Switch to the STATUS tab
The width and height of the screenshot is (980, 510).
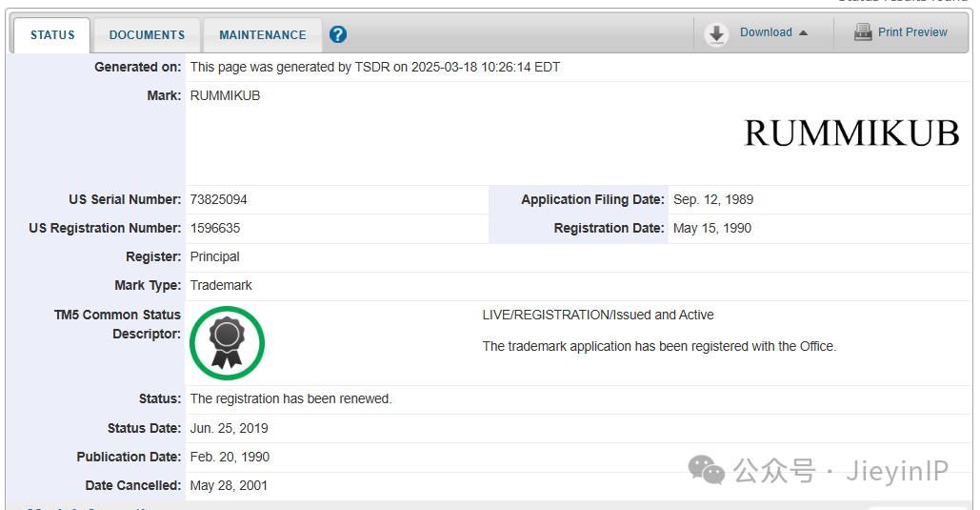tap(52, 35)
